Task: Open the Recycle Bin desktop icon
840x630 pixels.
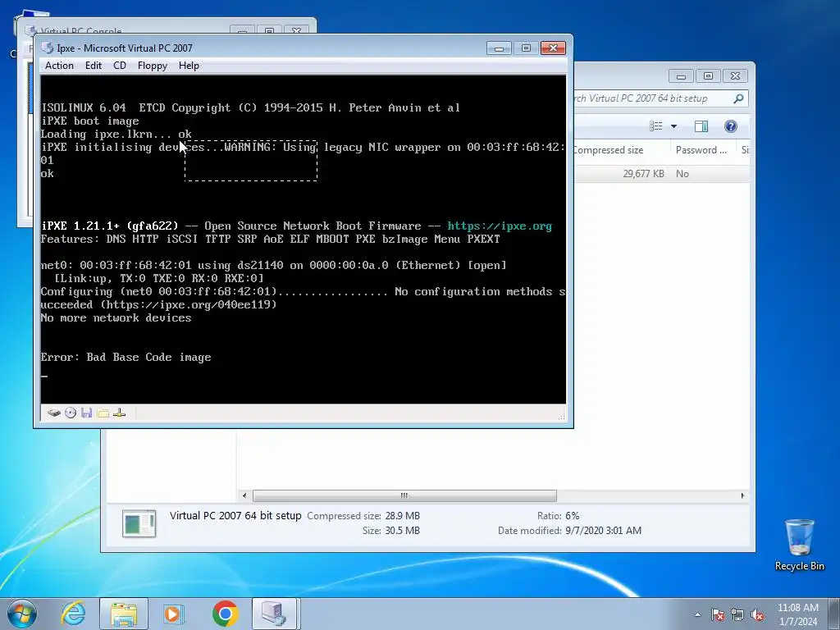Action: 799,545
